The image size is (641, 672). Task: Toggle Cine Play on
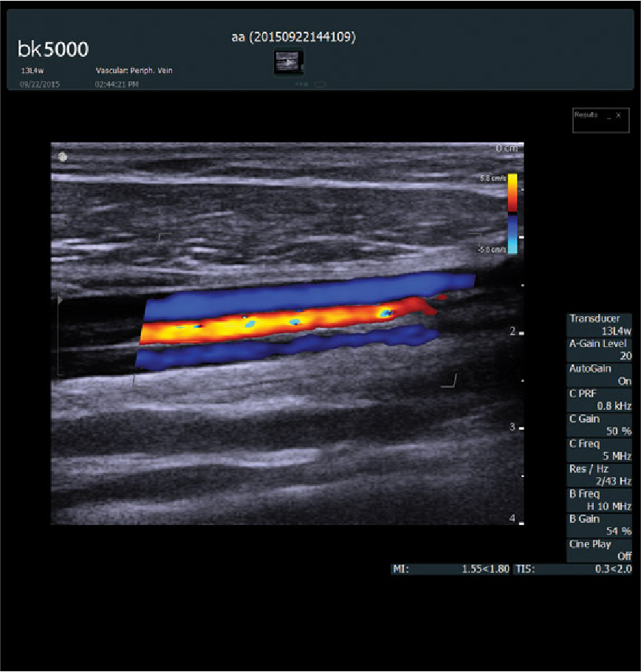600,550
